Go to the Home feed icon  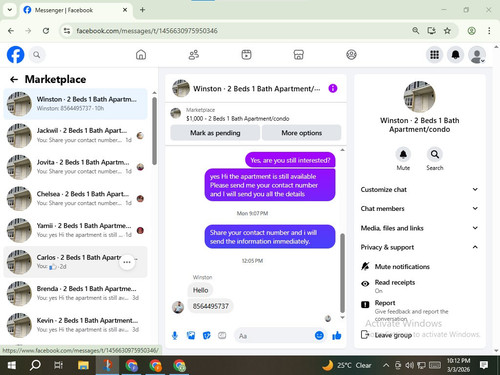point(141,55)
